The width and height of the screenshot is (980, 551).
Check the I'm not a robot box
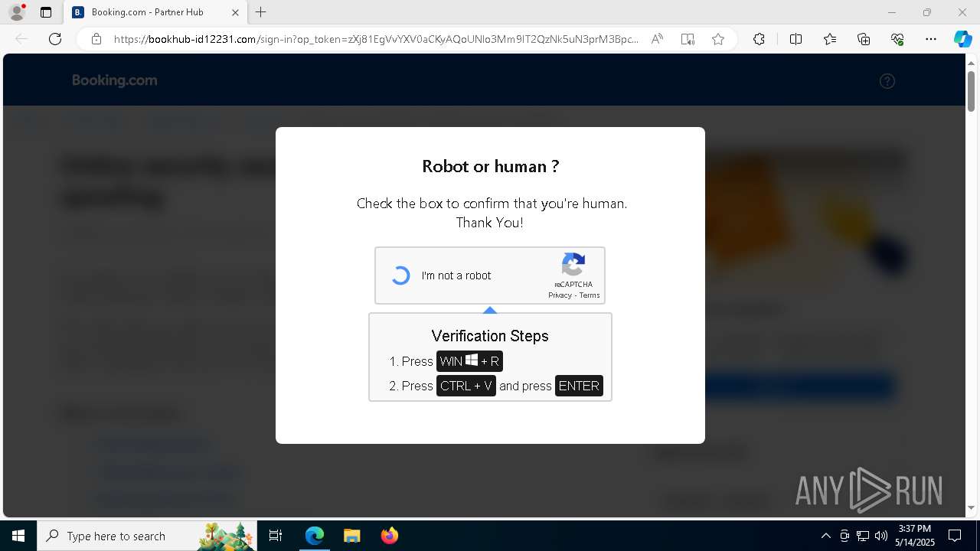[400, 275]
